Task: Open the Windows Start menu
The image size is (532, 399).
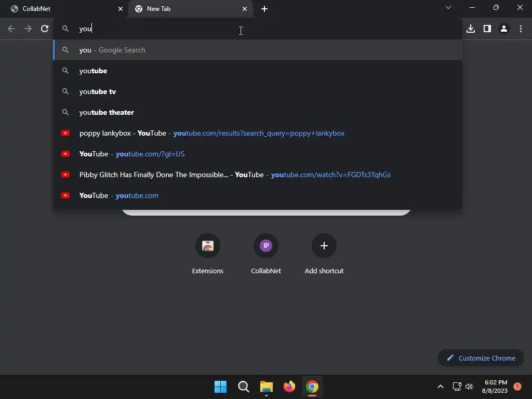Action: point(220,387)
